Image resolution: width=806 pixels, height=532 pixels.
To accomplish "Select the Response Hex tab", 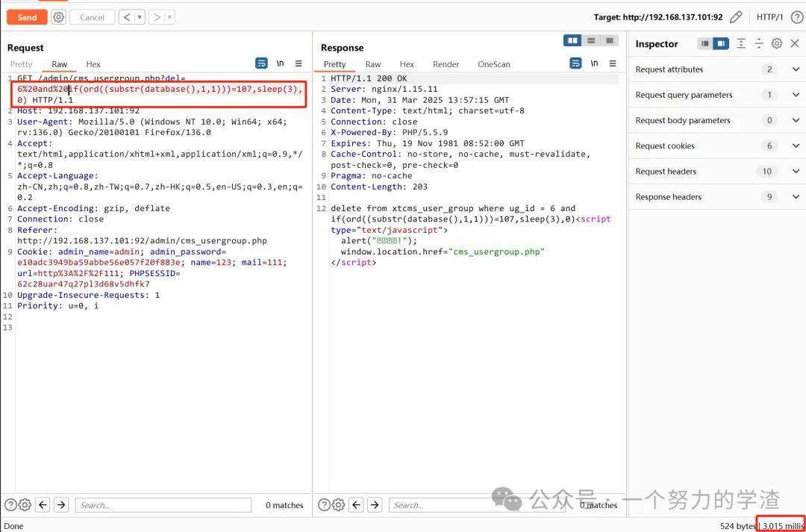I will click(407, 64).
